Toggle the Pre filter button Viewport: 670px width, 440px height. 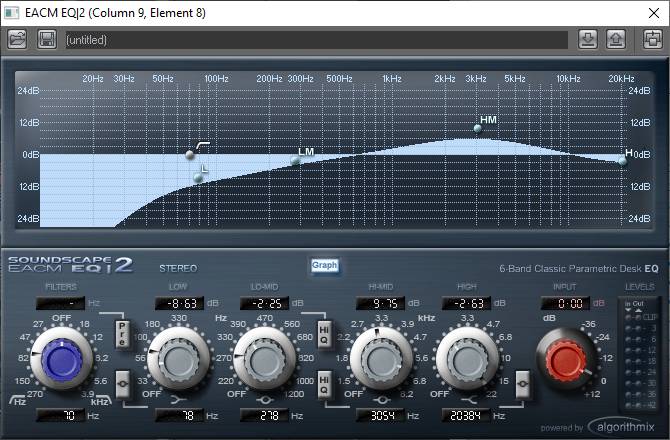pyautogui.click(x=123, y=333)
